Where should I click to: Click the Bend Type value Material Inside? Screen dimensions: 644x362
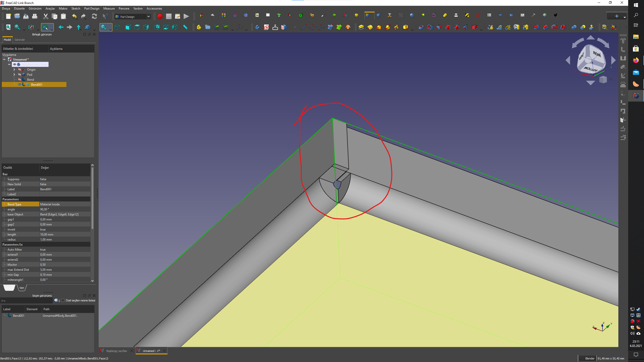point(65,204)
